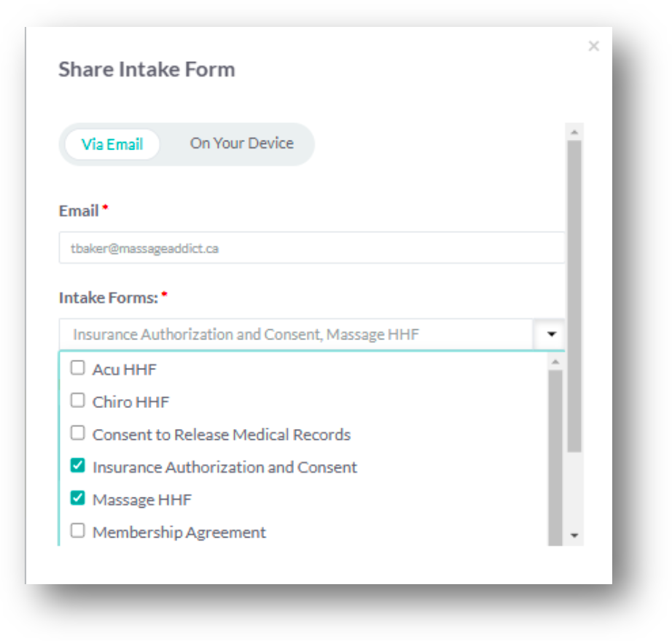Switch to the Via Email tab
672x641 pixels.
tap(112, 144)
